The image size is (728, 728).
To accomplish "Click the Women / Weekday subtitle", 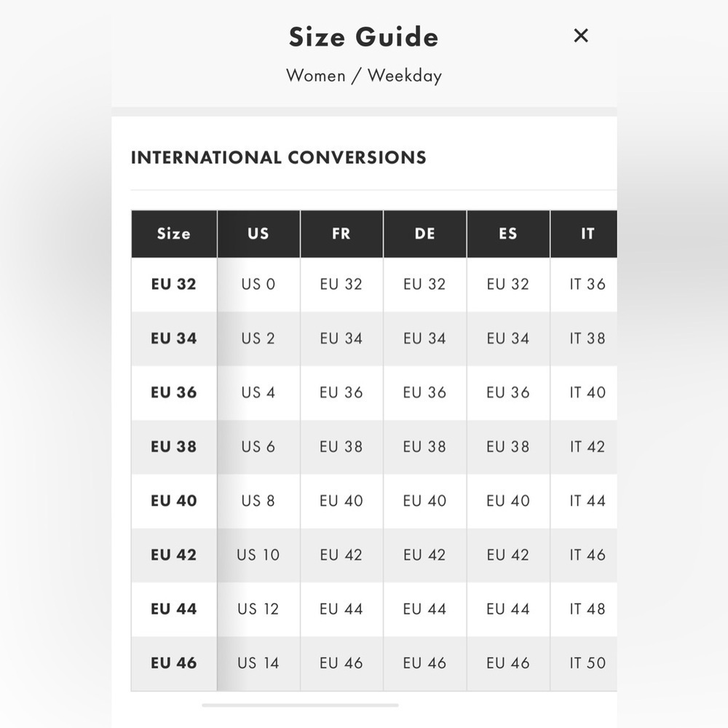I will click(x=364, y=76).
